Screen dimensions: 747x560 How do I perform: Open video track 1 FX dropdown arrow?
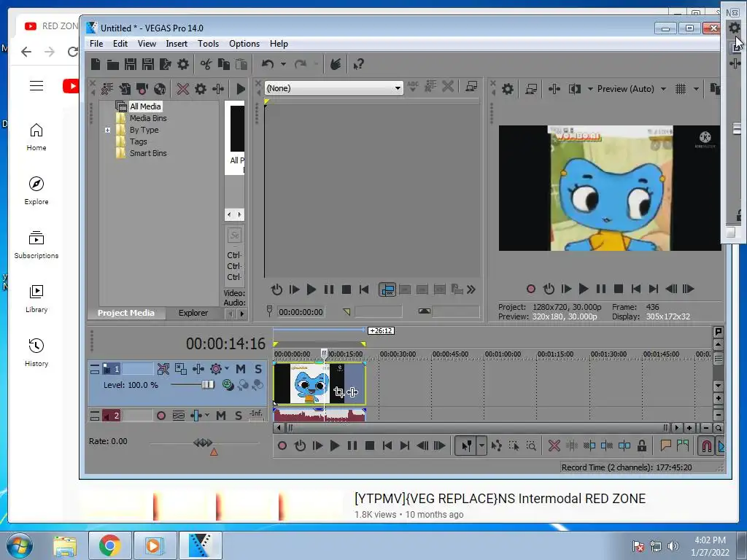pos(227,368)
